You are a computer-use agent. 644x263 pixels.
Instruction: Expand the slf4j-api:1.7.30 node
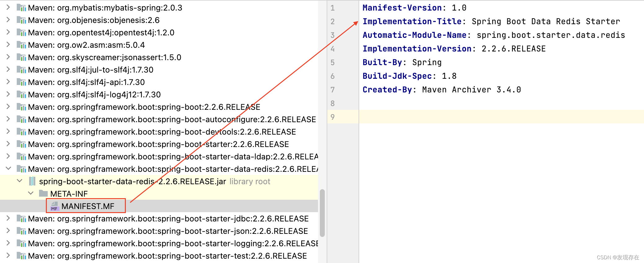[x=8, y=82]
